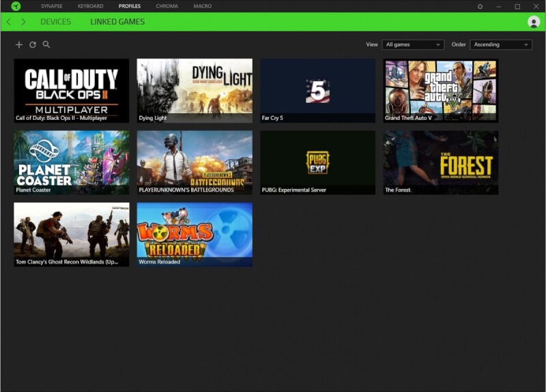Close the Razer Synapse window
The height and width of the screenshot is (392, 546).
coord(536,6)
